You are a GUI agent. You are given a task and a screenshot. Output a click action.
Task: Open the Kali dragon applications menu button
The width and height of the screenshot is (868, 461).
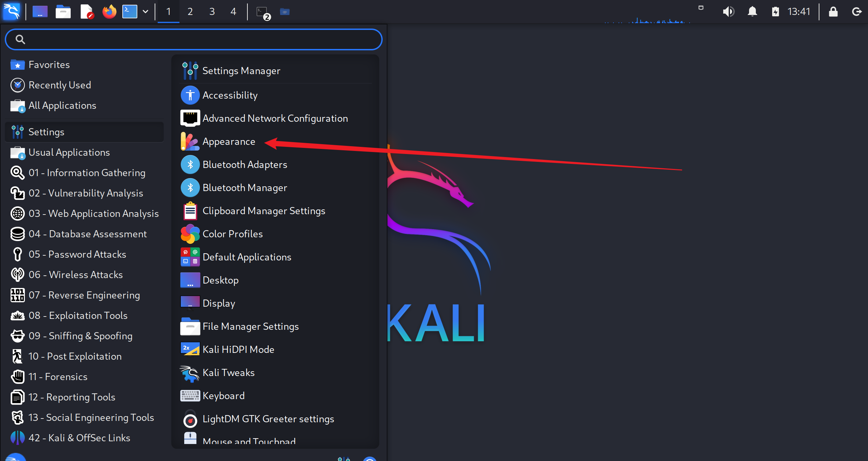click(12, 12)
